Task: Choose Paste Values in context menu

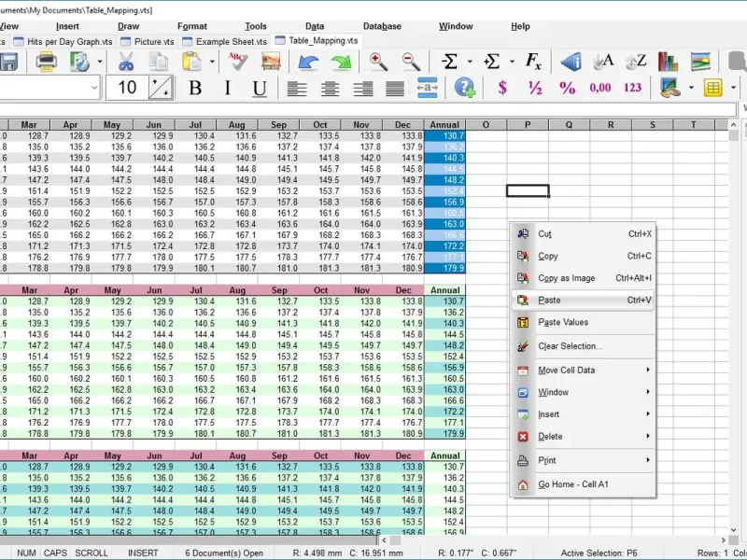Action: point(583,322)
